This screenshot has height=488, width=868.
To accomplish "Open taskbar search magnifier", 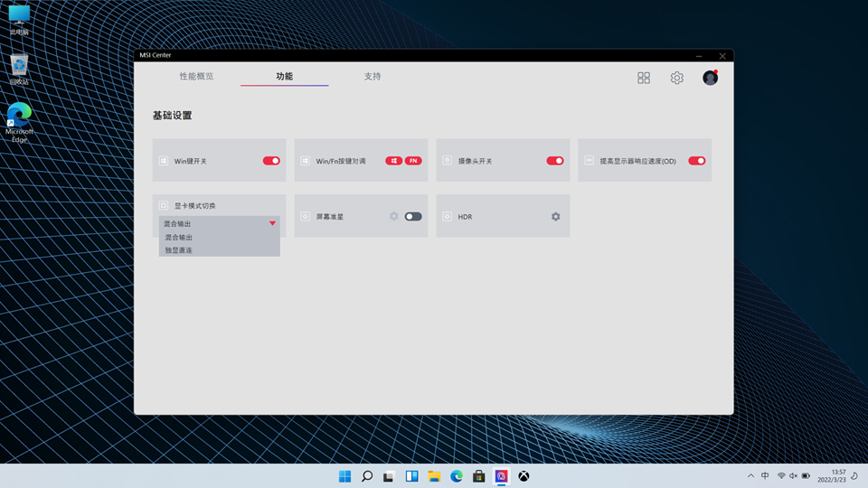I will [367, 476].
